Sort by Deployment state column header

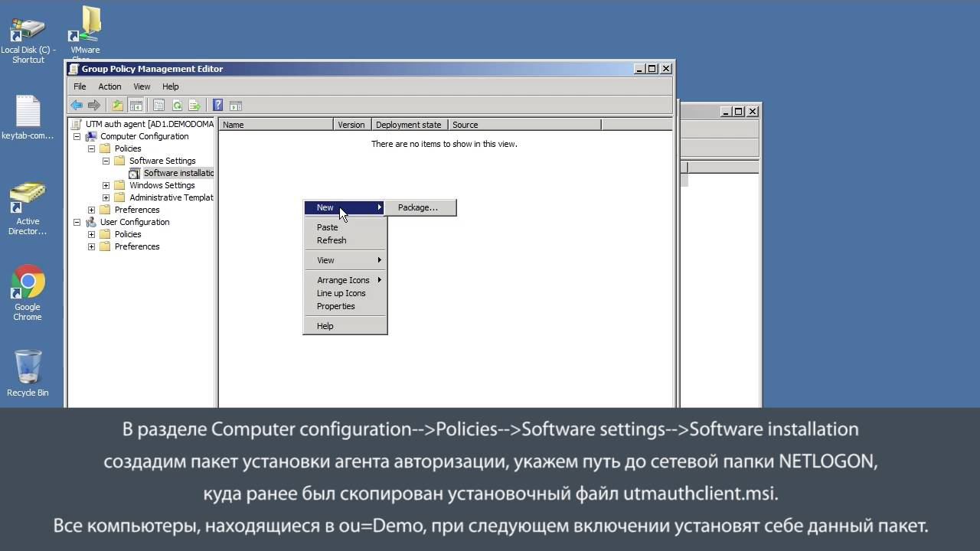pos(410,125)
